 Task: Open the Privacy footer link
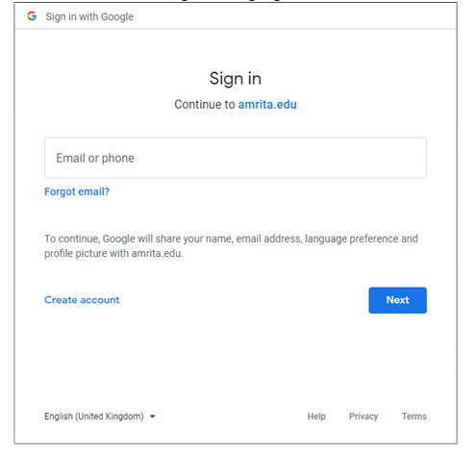[363, 417]
